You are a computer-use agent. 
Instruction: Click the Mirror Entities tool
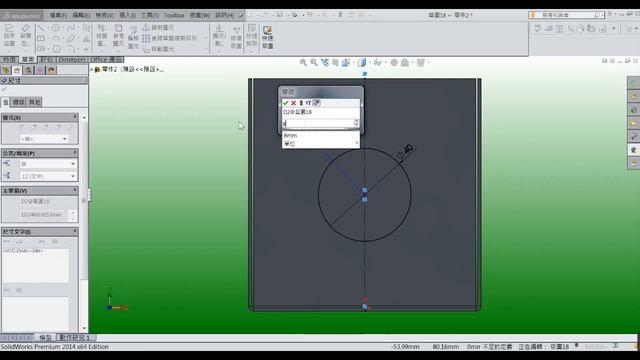pos(158,28)
